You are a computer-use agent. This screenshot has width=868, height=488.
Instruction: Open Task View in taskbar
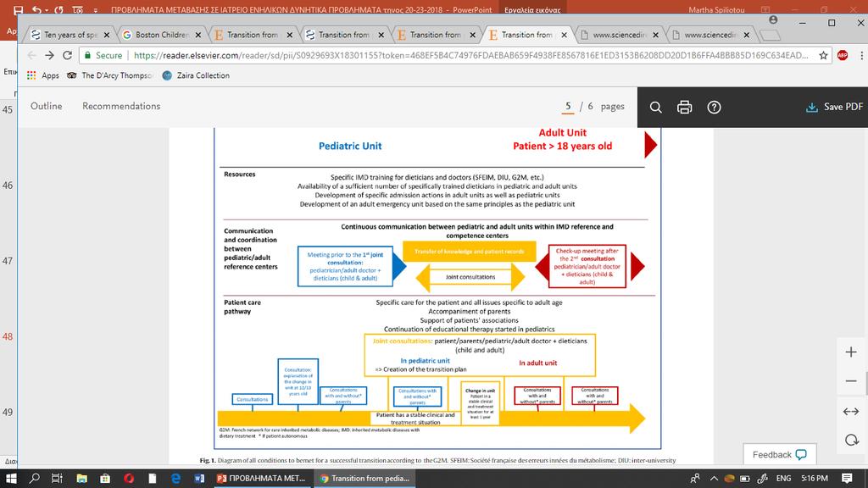pyautogui.click(x=57, y=478)
